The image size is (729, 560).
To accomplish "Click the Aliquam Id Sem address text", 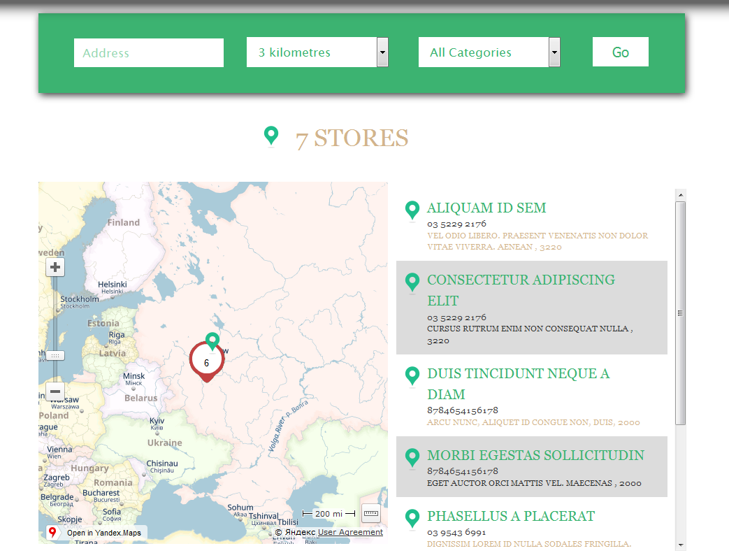I will tap(537, 241).
